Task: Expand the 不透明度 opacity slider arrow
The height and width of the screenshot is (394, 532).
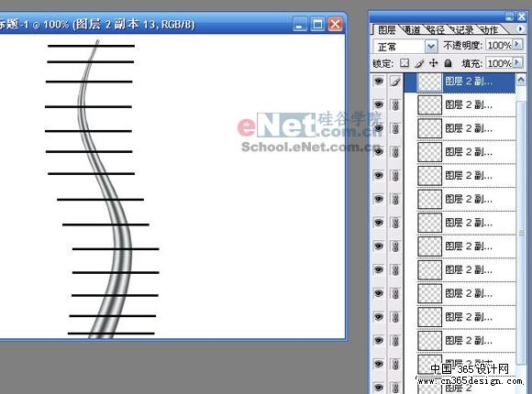Action: [x=517, y=44]
